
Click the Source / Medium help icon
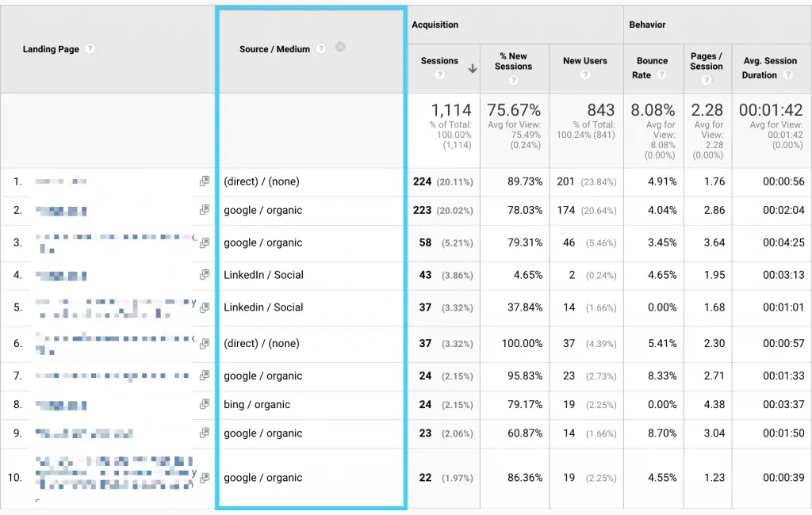coord(320,48)
